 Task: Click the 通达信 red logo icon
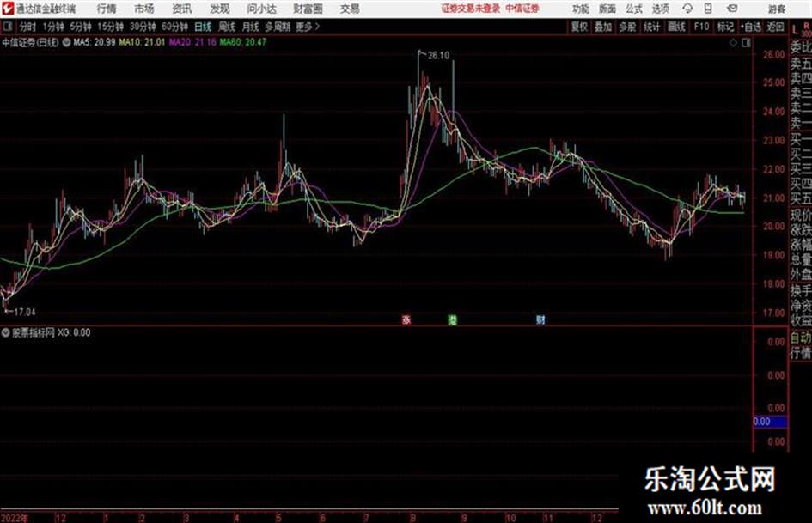(8, 9)
